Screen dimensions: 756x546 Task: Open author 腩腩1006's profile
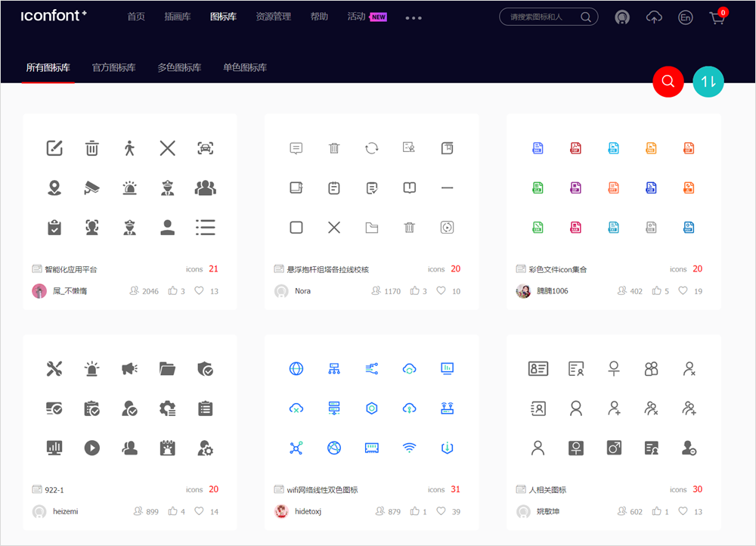point(553,291)
